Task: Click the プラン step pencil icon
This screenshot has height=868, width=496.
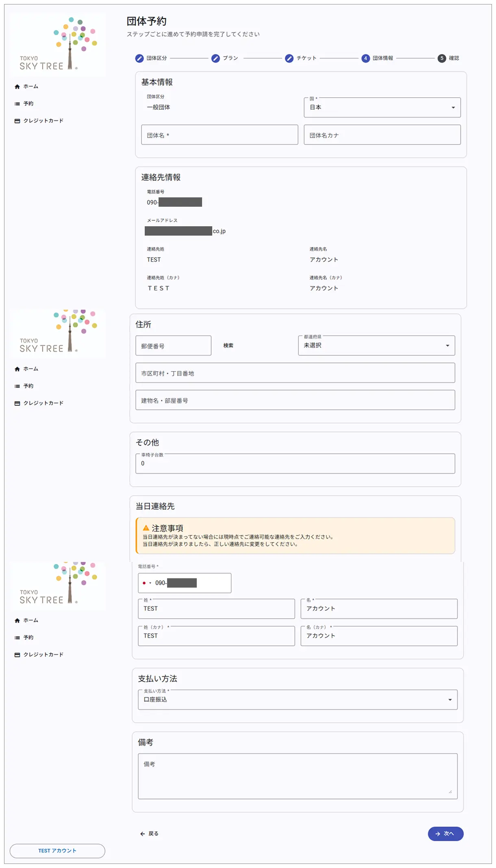Action: tap(215, 58)
